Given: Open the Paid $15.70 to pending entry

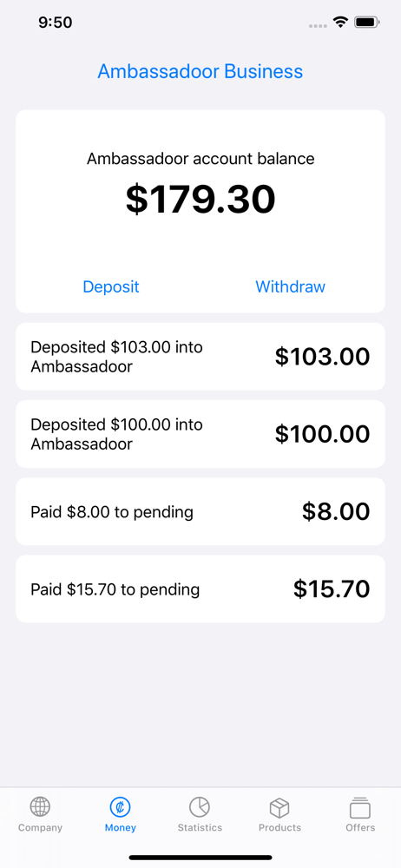Looking at the screenshot, I should tap(200, 589).
